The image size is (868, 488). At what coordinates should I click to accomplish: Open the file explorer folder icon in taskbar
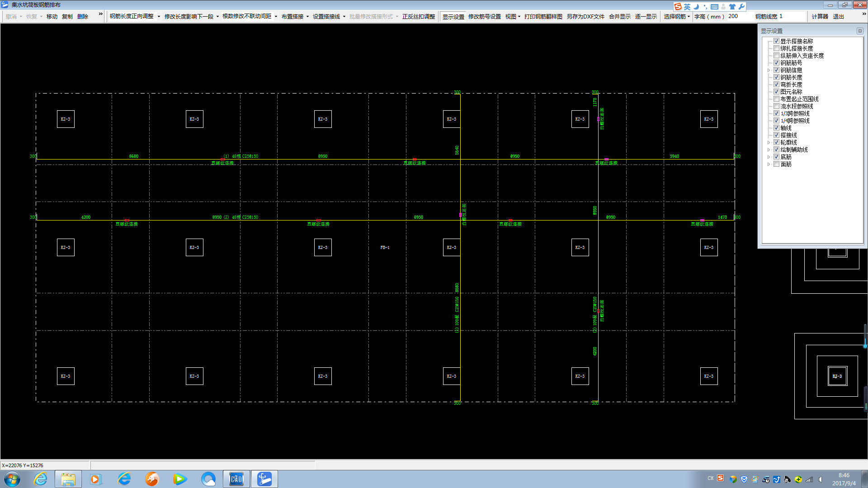(x=68, y=479)
